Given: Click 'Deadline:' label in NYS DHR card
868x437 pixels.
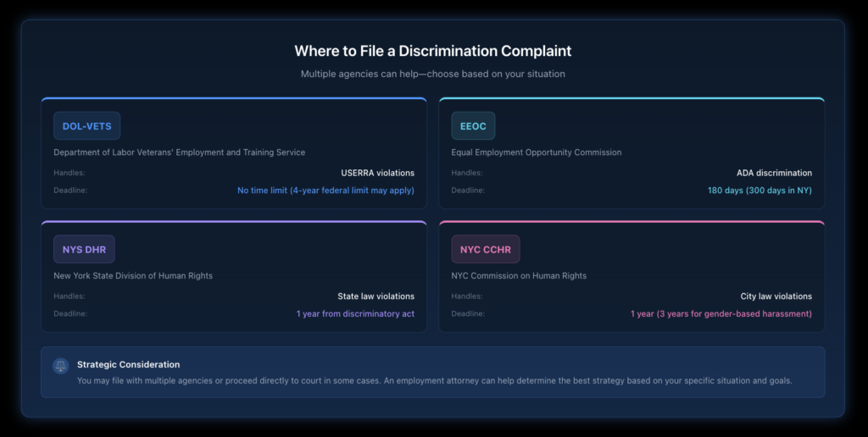Looking at the screenshot, I should [x=70, y=313].
